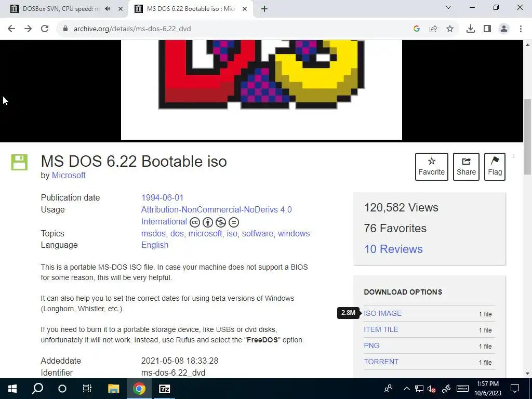This screenshot has height=399, width=532.
Task: Open the iso topic link
Action: (232, 233)
